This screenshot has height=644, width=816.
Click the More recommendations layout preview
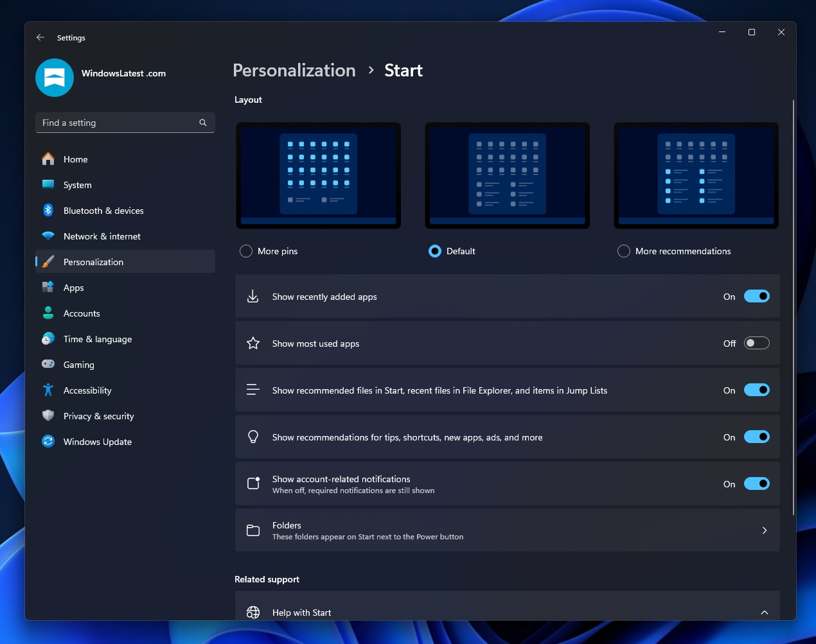tap(696, 175)
